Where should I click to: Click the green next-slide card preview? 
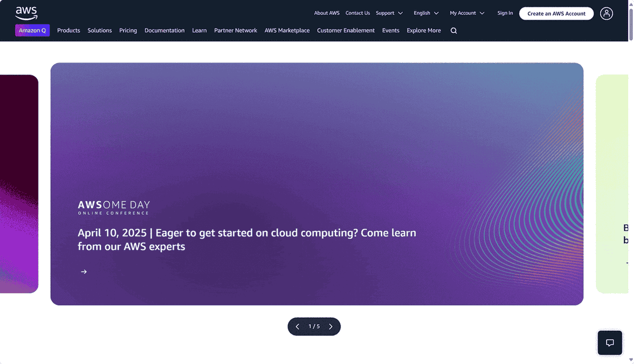tap(613, 184)
